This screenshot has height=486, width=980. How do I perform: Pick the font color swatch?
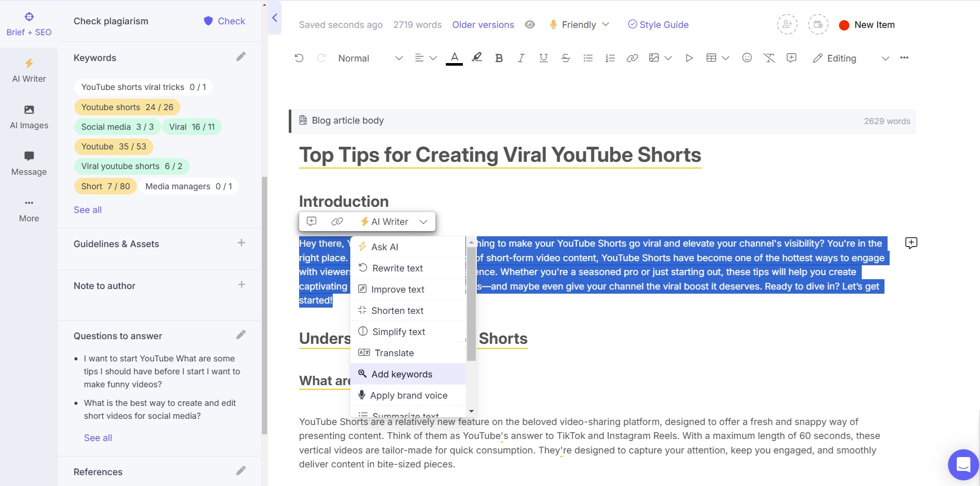pyautogui.click(x=454, y=58)
